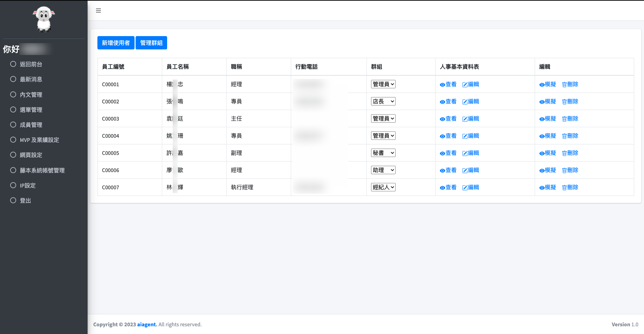Expand the 店長 group dropdown for C00002
Image resolution: width=644 pixels, height=334 pixels.
coord(383,101)
